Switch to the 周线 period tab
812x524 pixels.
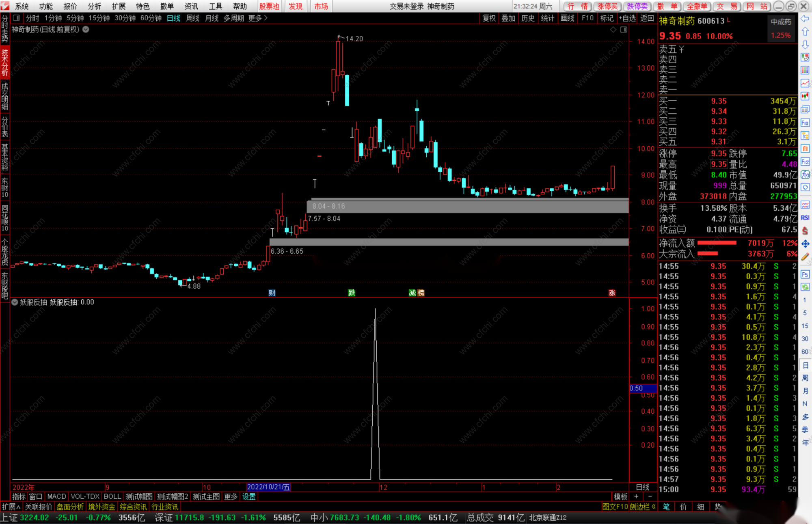point(192,18)
